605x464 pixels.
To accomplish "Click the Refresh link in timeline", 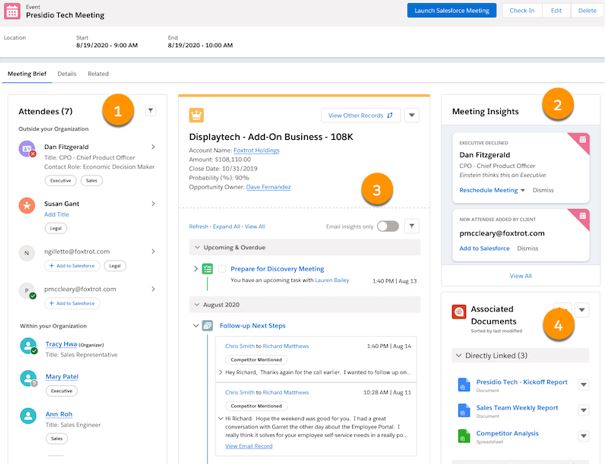I will coord(198,226).
